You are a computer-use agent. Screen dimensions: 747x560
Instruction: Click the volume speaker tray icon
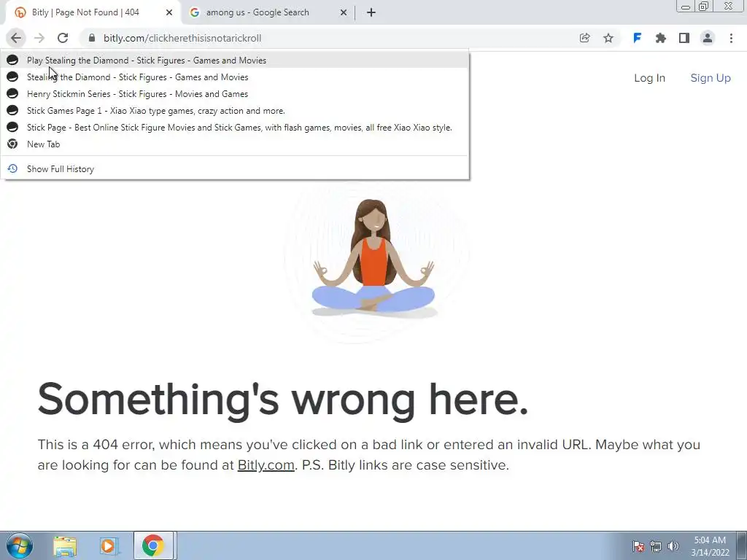(x=673, y=546)
